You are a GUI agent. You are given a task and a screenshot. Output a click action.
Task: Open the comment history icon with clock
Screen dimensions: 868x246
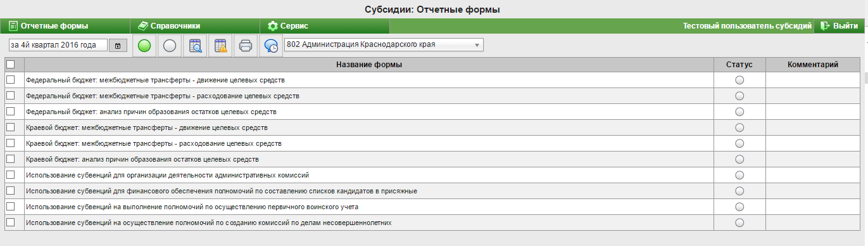(271, 46)
